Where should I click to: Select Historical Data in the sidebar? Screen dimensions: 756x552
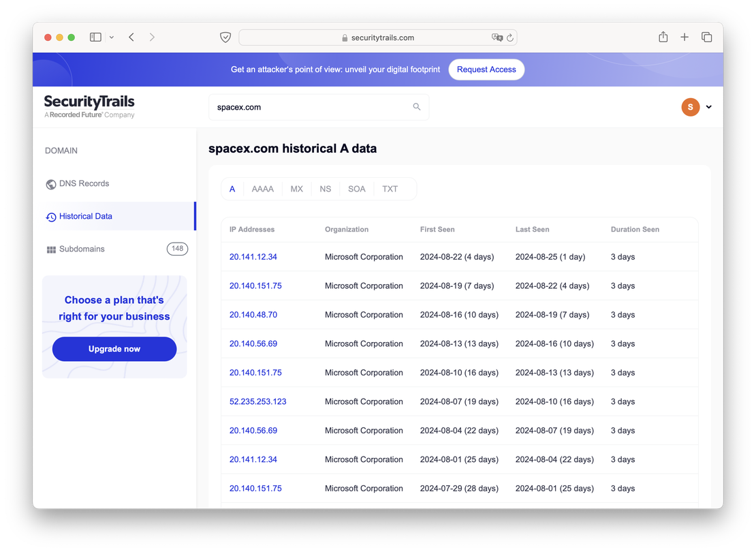87,216
